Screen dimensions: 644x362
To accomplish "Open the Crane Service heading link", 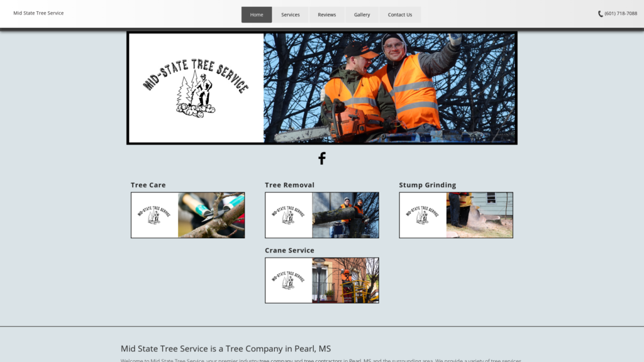I will 289,250.
